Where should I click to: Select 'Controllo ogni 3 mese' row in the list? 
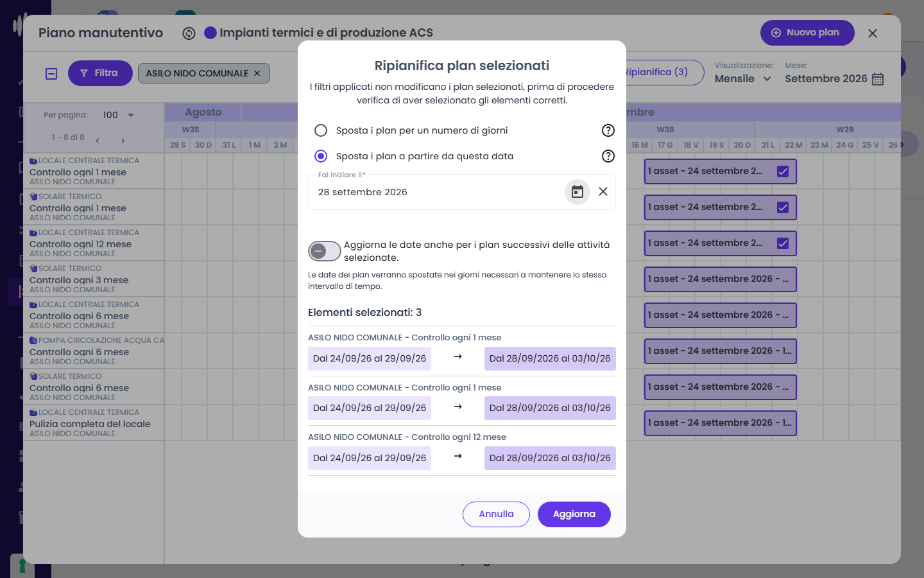click(94, 279)
